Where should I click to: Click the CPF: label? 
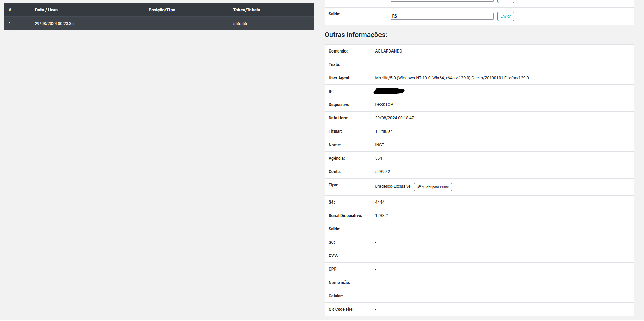(333, 269)
